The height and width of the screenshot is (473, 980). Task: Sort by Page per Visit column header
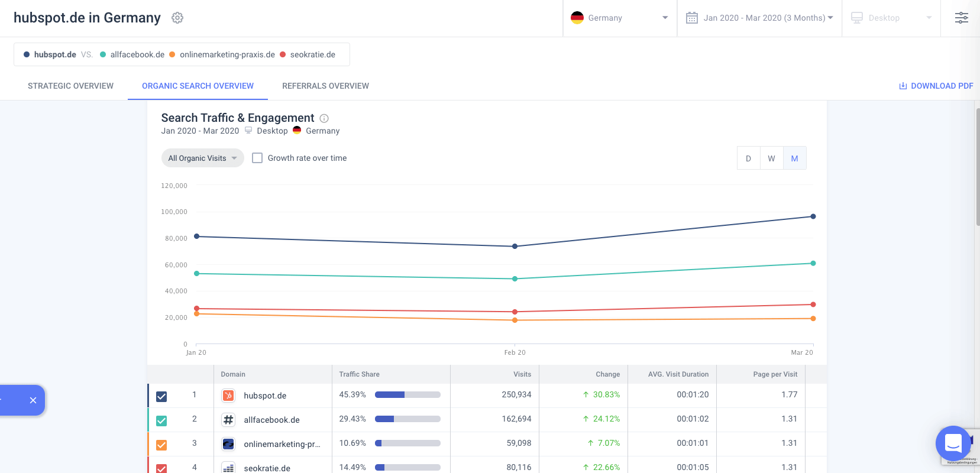coord(775,374)
